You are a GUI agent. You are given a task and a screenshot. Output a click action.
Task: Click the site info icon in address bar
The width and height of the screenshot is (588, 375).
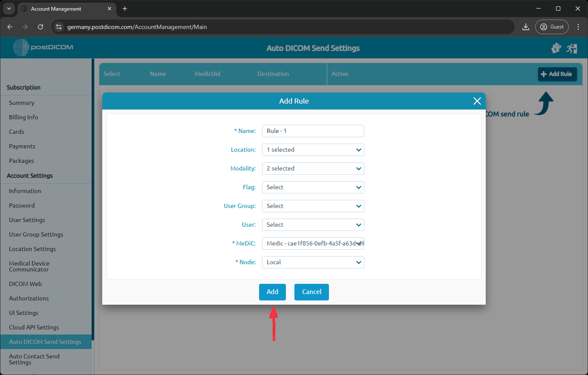[x=58, y=26]
